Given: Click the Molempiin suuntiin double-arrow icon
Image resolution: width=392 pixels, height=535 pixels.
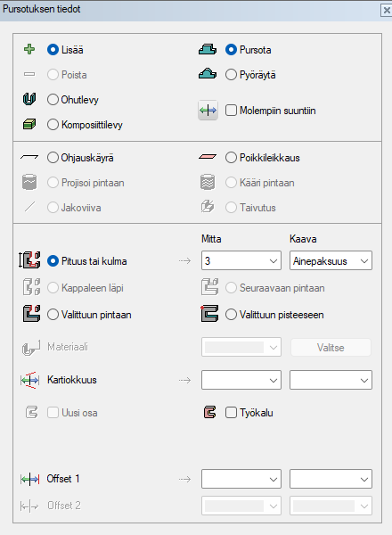Looking at the screenshot, I should coord(208,111).
